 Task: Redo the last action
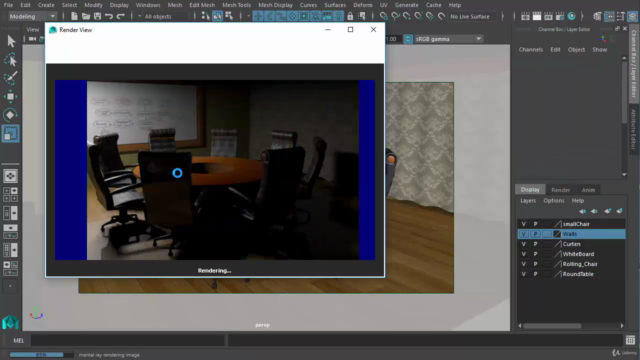[120, 16]
